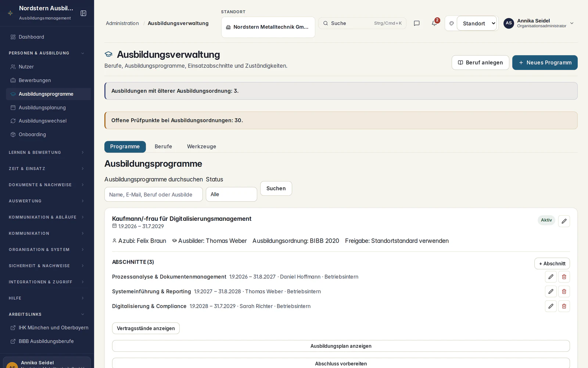Screen dimensions: 588x368
Task: Open the Nordstern Metalltechnik location selector
Action: point(268,27)
